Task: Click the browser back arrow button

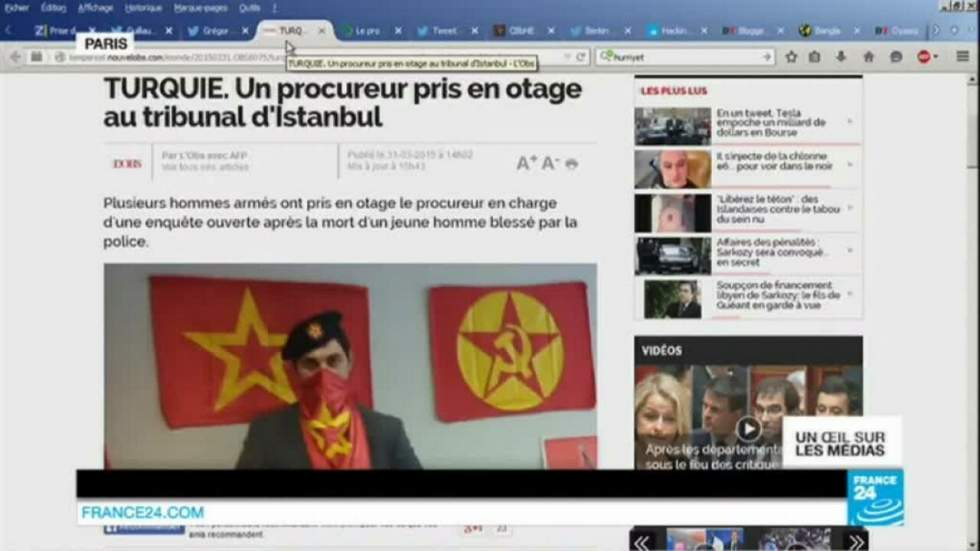Action: pyautogui.click(x=15, y=57)
